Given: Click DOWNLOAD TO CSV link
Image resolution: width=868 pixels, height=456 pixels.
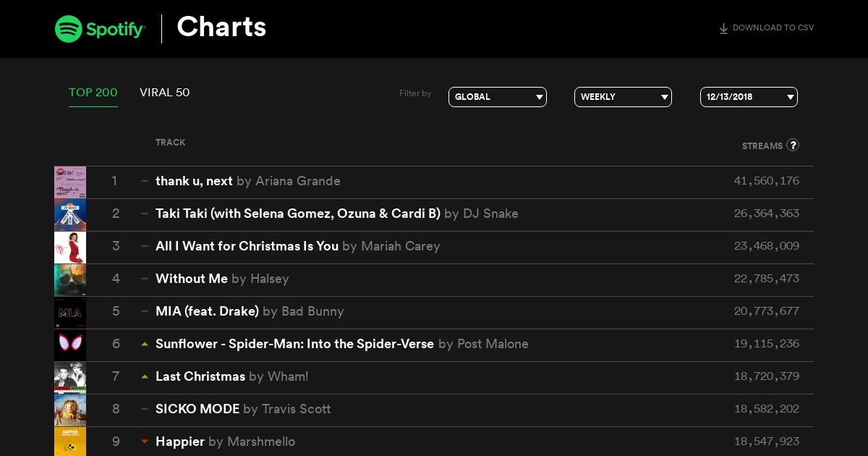Looking at the screenshot, I should (x=766, y=28).
